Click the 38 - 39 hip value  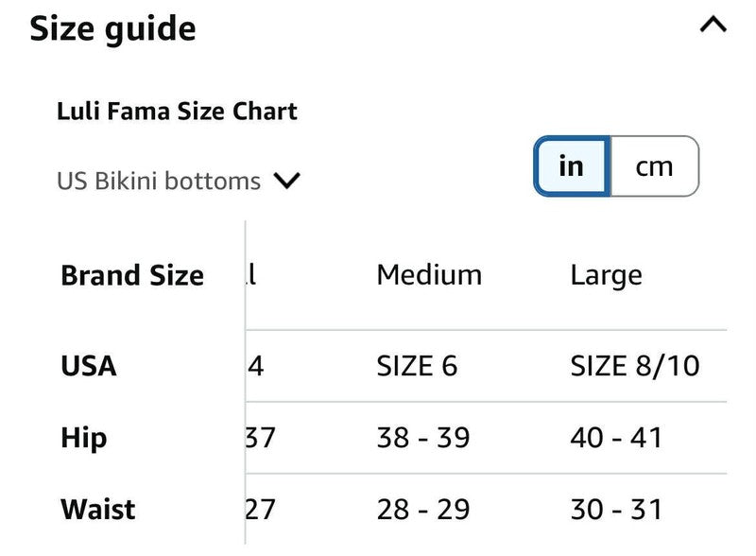[423, 438]
